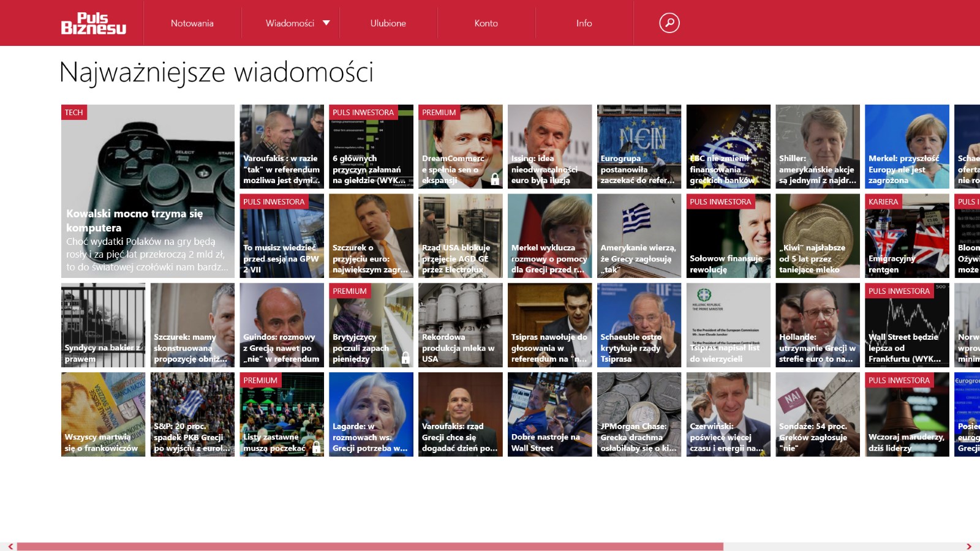This screenshot has width=980, height=551.
Task: Click the TECH category tag
Action: point(74,112)
